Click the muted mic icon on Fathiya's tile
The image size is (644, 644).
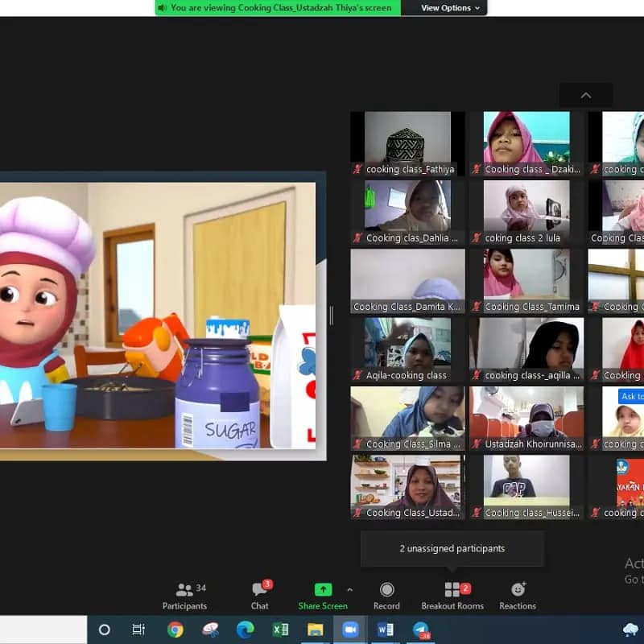click(357, 169)
